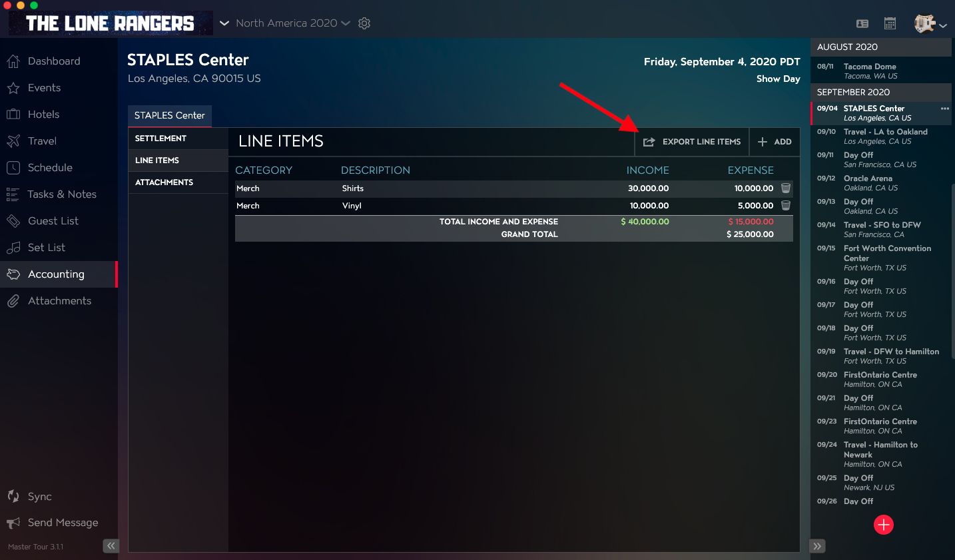
Task: Add new day with red plus button
Action: coord(884,525)
